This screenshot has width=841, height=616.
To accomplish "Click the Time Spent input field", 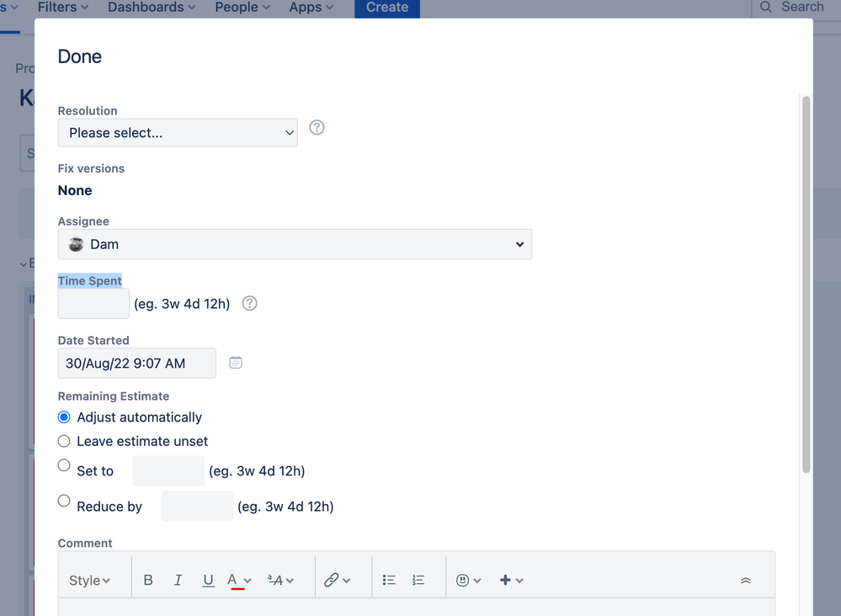I will (93, 304).
